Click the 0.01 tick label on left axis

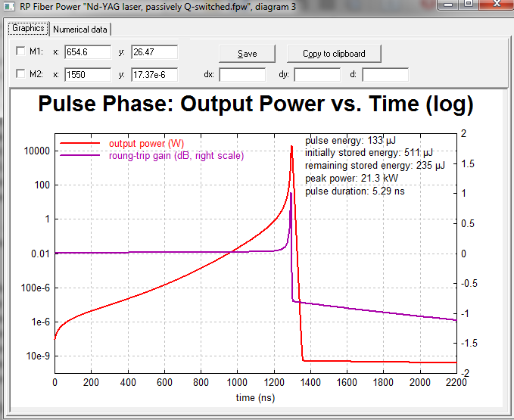click(40, 254)
